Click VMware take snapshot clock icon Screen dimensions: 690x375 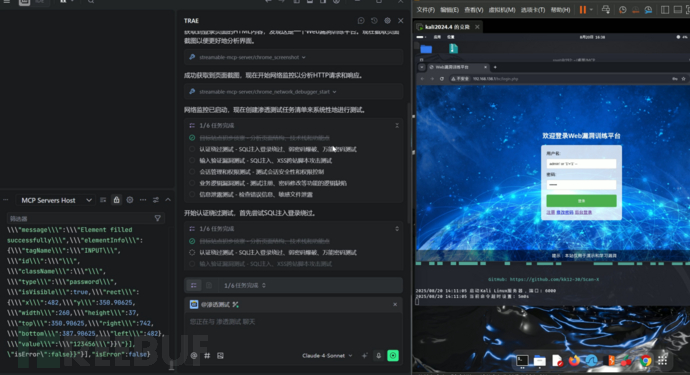point(622,10)
